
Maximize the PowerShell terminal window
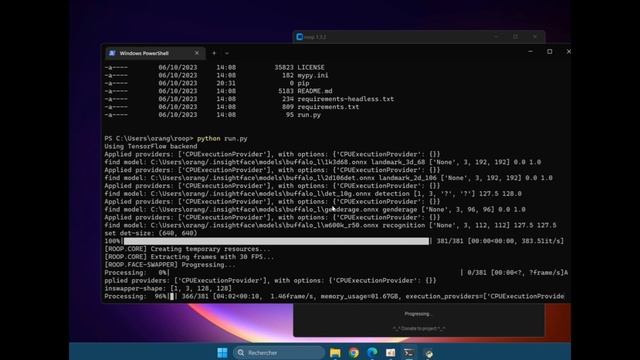550,51
